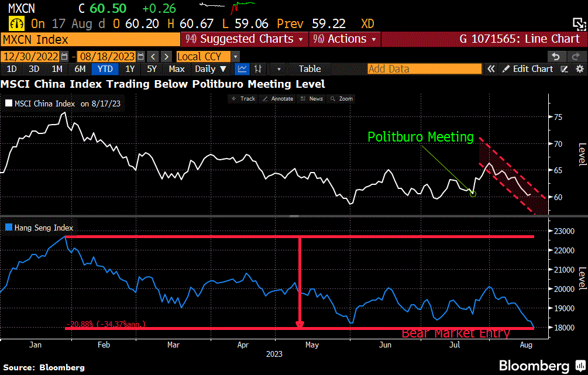Click the Local CCY currency field
588x375 pixels.
pyautogui.click(x=204, y=57)
